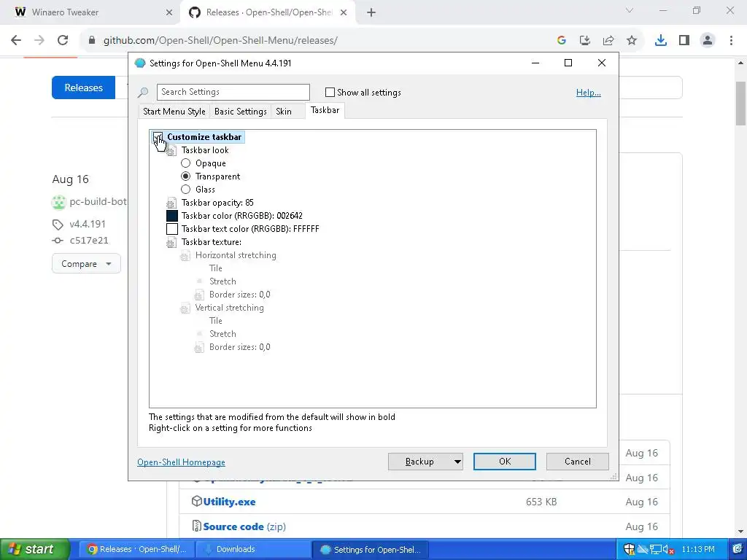Switch to the Winaero Tweaker browser tab
Screen dimensions: 747x560
90,13
